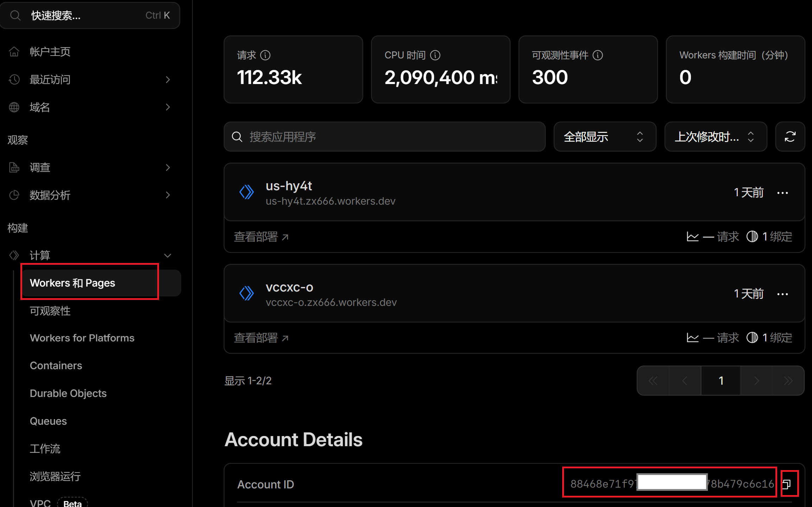Click 查看部署 under vccxc-o

click(261, 338)
